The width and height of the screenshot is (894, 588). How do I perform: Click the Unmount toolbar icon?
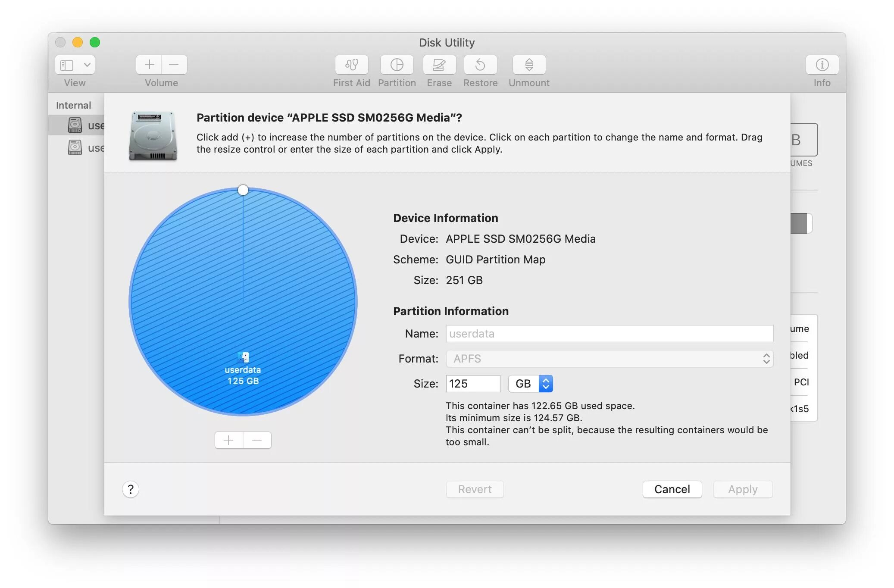coord(529,65)
